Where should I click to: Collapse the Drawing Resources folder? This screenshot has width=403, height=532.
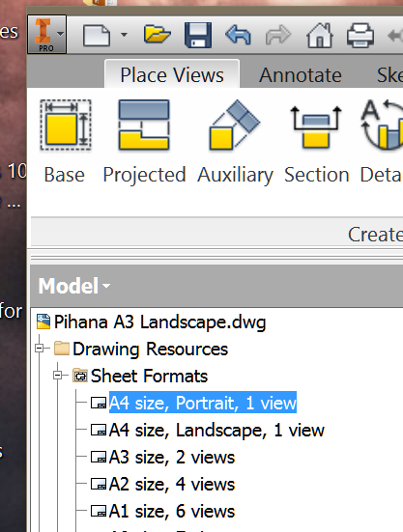(x=40, y=349)
